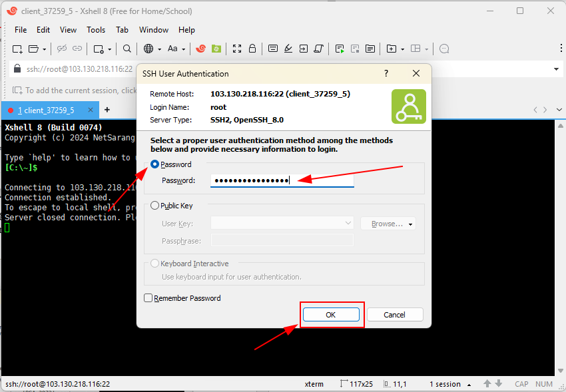Click the lock screen toolbar icon
The width and height of the screenshot is (566, 392).
coord(252,49)
